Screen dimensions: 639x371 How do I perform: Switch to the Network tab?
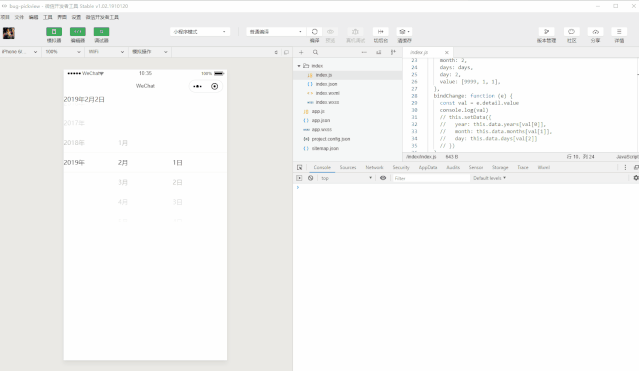point(374,168)
